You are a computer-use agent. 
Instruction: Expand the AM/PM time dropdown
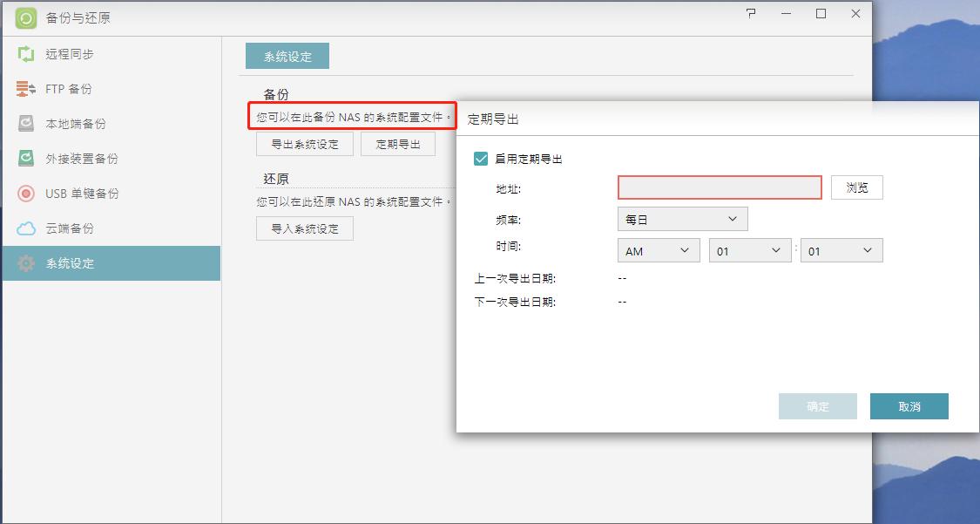[659, 249]
